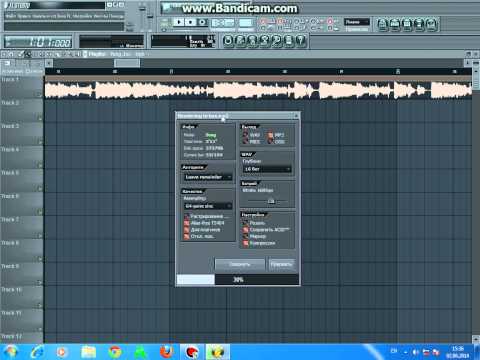Click the volume icon in the system tray
This screenshot has height=360, width=480.
pyautogui.click(x=416, y=352)
